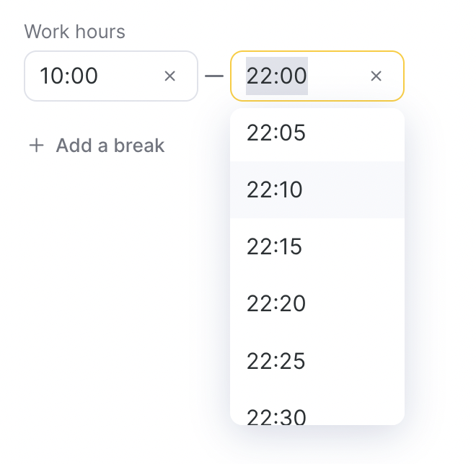The height and width of the screenshot is (464, 476).
Task: Click the plus icon beside Add a break
Action: tap(36, 146)
